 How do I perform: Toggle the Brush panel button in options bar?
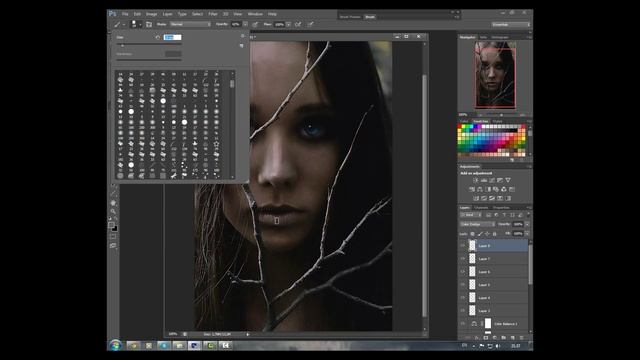[149, 24]
